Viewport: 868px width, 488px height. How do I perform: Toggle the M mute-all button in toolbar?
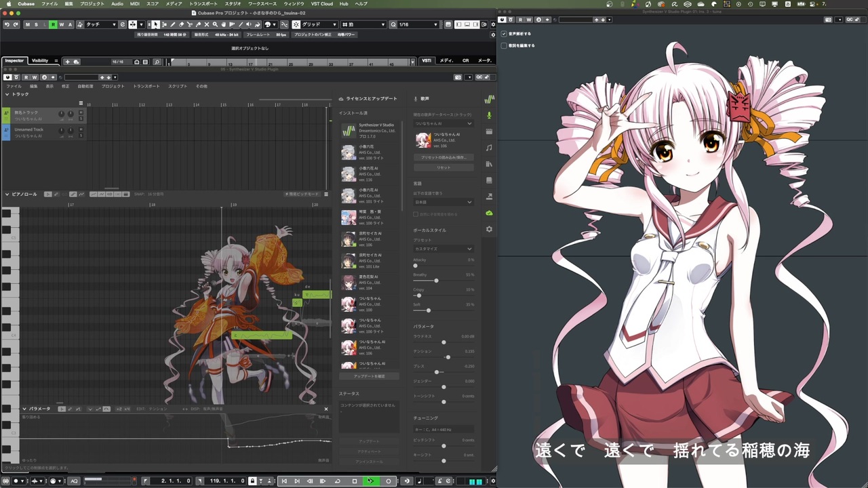(x=27, y=24)
